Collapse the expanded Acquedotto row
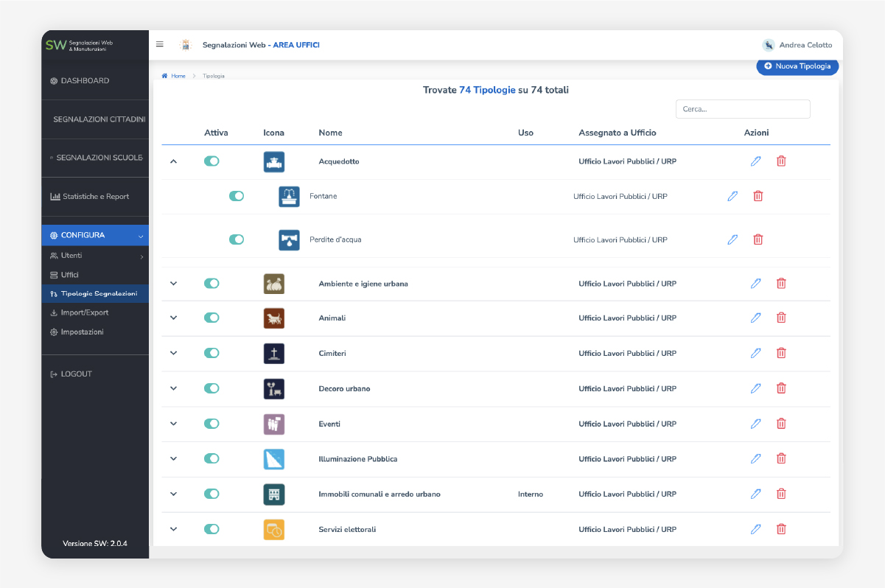The height and width of the screenshot is (588, 885). click(174, 161)
